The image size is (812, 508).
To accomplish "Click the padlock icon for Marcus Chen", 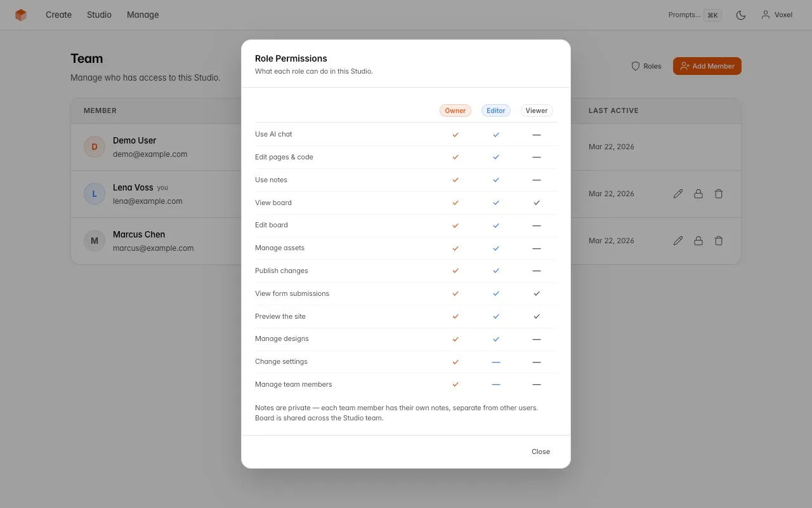I will pyautogui.click(x=698, y=241).
